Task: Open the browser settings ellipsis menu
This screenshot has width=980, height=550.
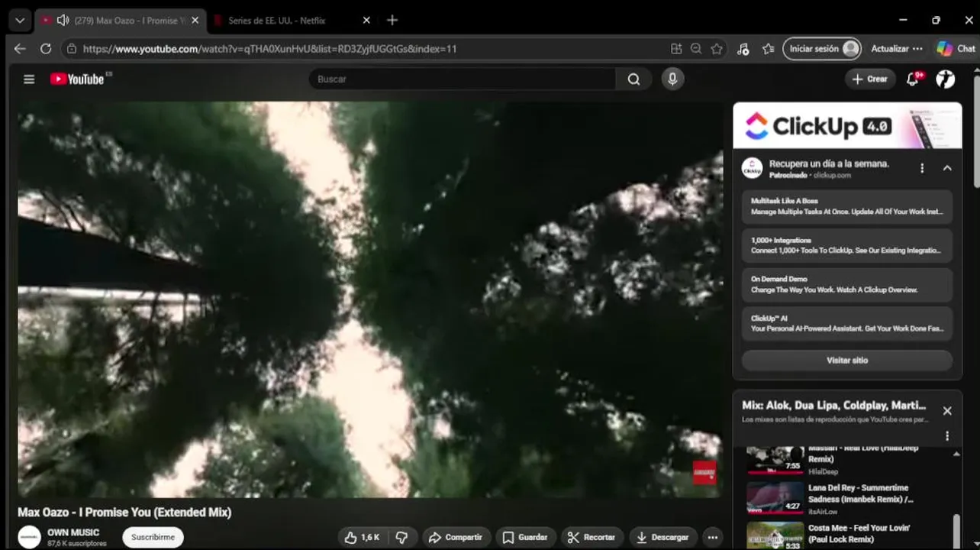Action: [x=917, y=48]
